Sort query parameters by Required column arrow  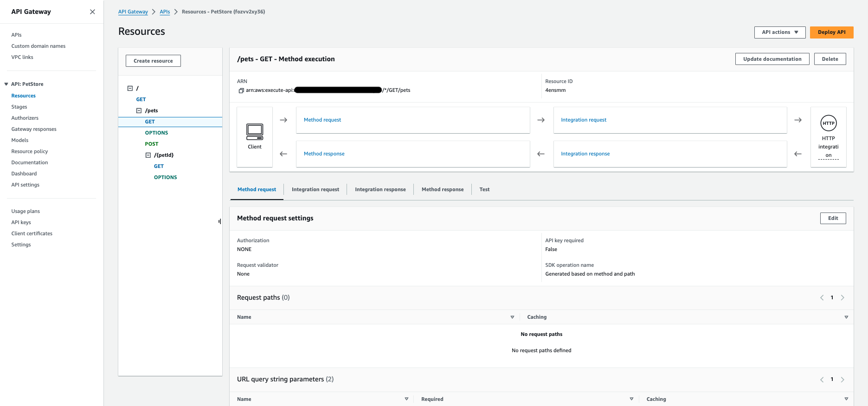631,399
